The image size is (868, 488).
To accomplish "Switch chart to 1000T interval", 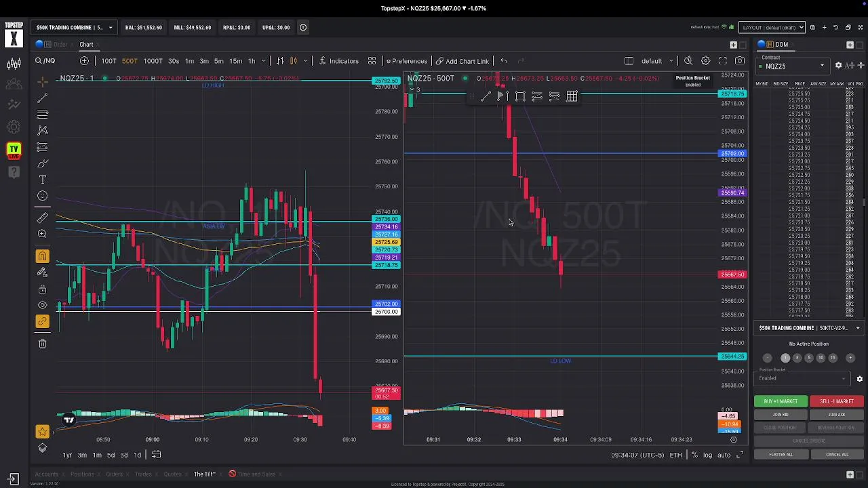I will 153,61.
